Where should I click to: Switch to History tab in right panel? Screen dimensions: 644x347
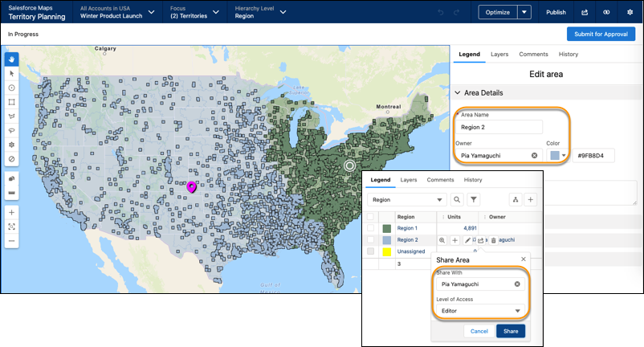click(x=568, y=54)
